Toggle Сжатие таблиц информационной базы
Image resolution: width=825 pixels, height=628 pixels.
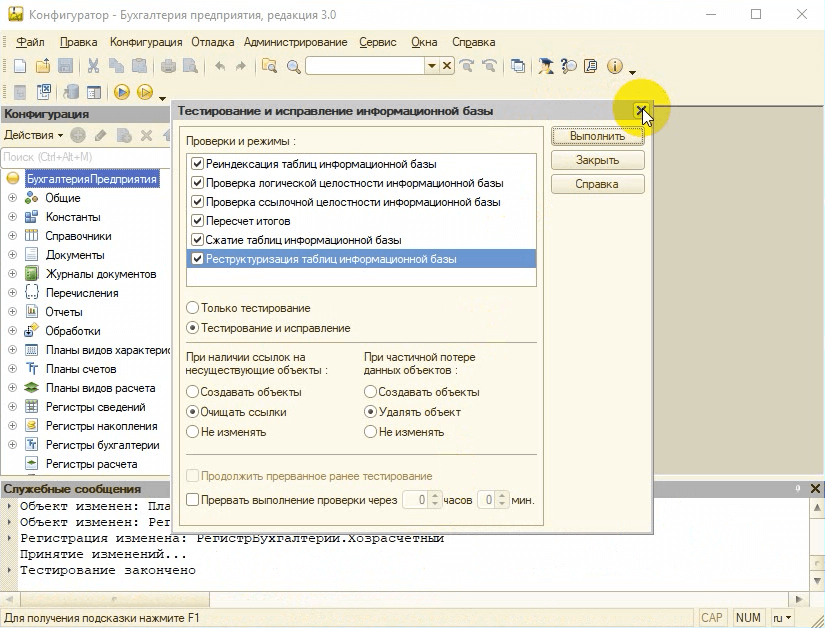[197, 239]
